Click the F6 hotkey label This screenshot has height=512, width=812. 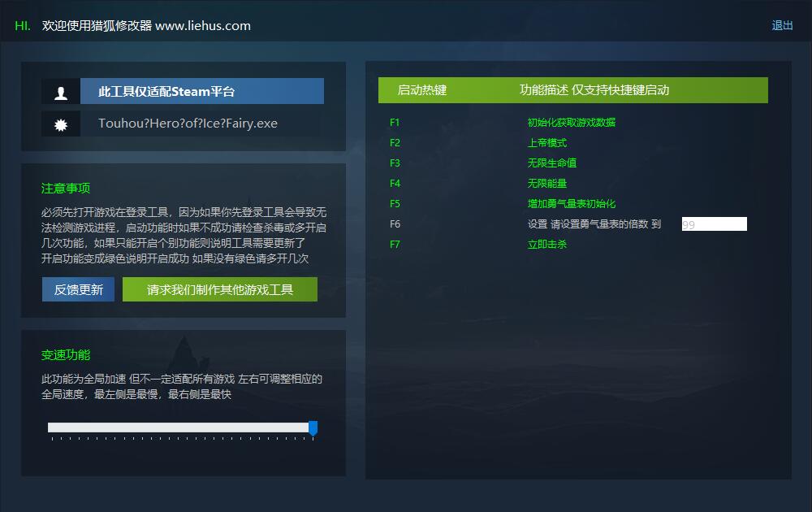point(395,223)
